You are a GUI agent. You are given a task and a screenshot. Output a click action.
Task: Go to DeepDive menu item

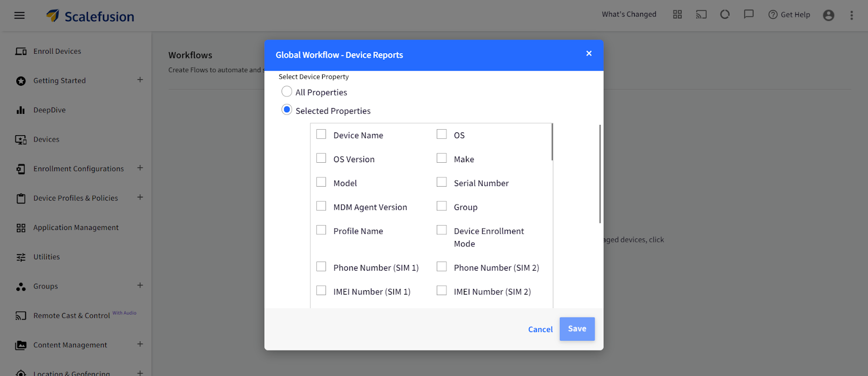pos(49,110)
